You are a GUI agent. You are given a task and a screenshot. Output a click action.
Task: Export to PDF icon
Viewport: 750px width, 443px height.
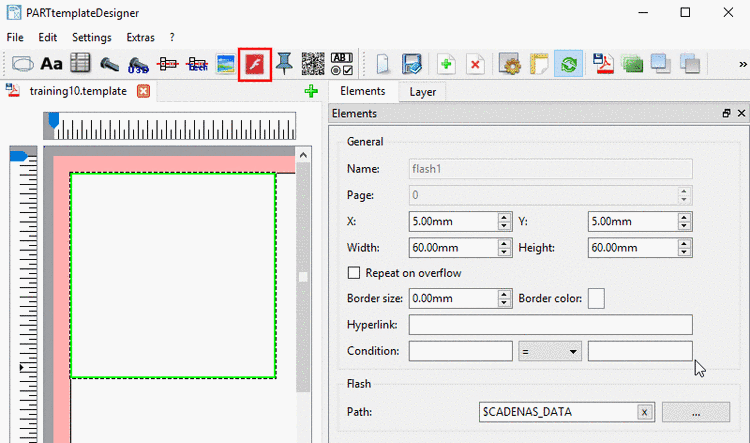tap(603, 64)
